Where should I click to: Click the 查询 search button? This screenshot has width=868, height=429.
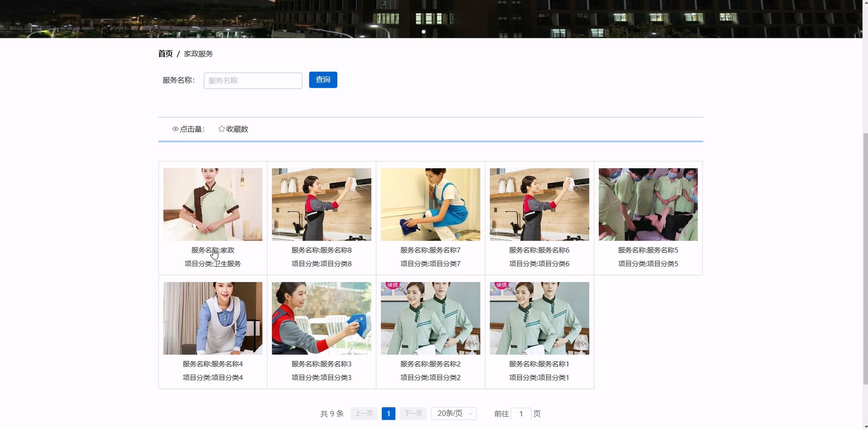(323, 80)
